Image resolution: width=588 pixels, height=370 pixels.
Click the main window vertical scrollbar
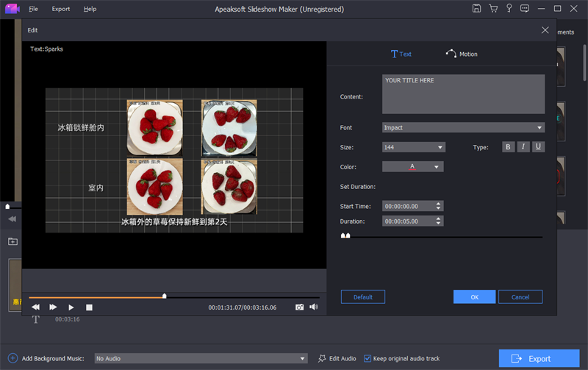584,63
